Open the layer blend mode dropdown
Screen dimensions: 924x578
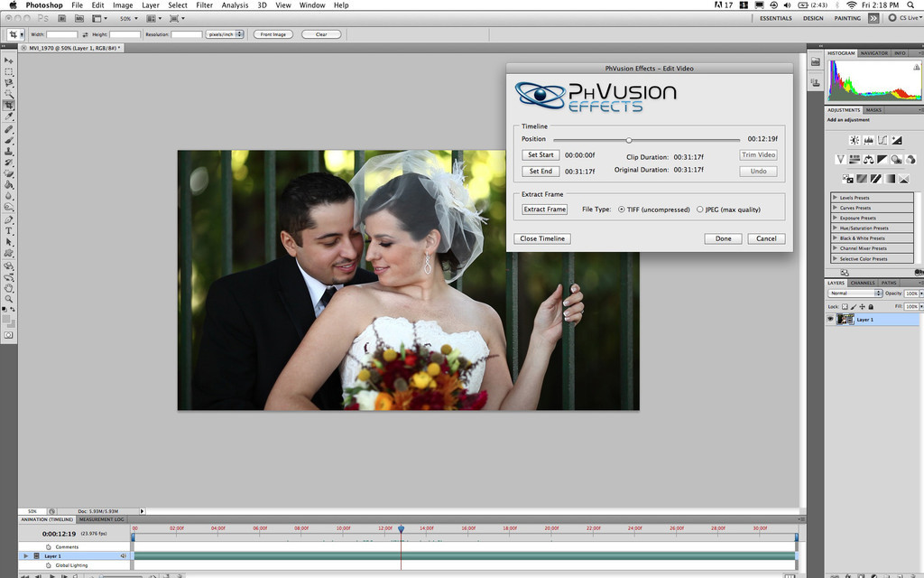(855, 294)
